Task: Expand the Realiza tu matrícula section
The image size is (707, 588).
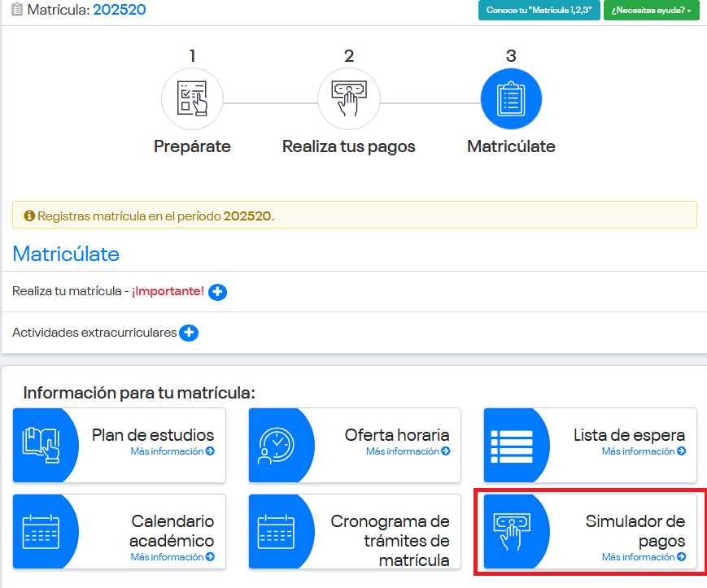Action: point(217,292)
